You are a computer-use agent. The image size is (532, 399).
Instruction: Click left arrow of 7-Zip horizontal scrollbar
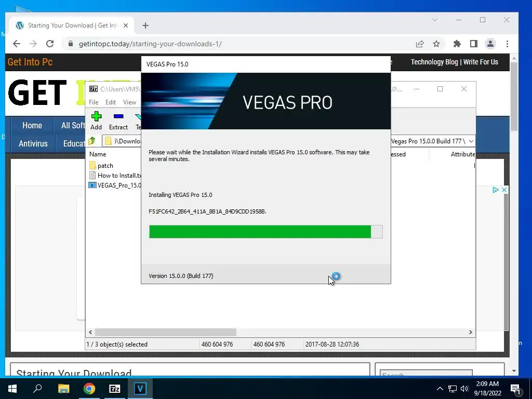[x=90, y=332]
